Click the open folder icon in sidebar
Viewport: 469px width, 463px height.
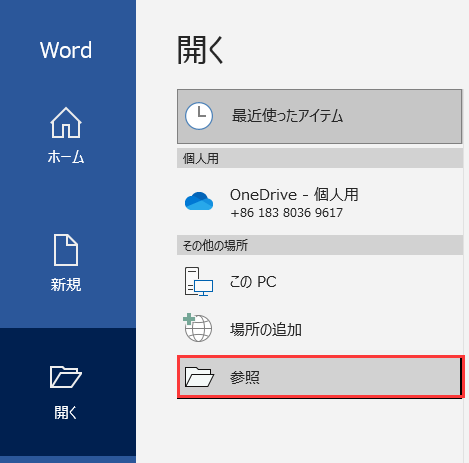click(x=66, y=377)
